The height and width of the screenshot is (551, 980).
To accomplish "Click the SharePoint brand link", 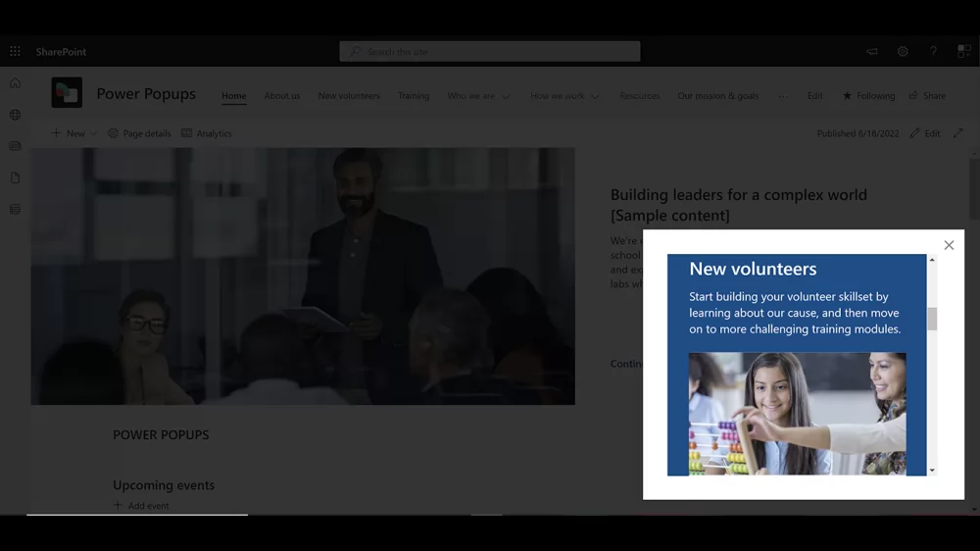I will pos(61,52).
